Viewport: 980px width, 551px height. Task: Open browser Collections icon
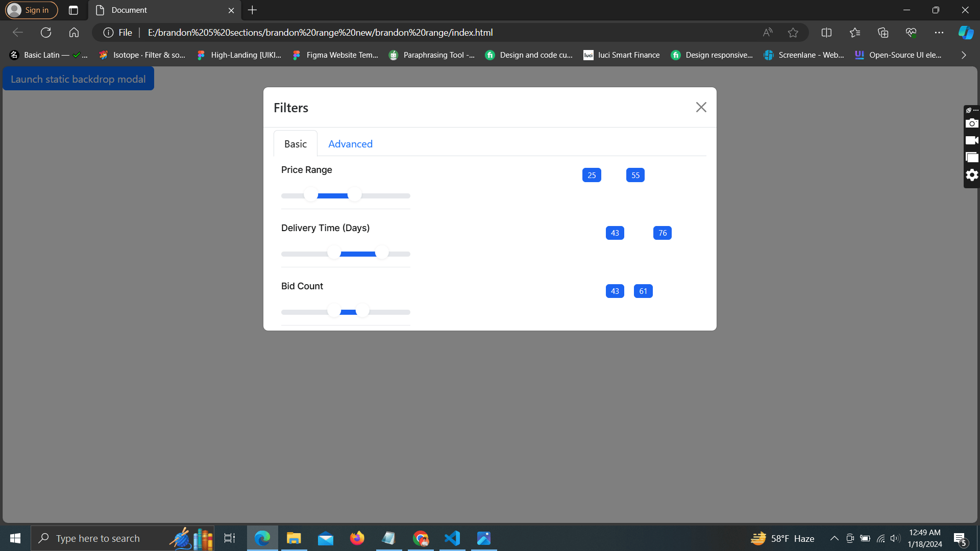883,33
